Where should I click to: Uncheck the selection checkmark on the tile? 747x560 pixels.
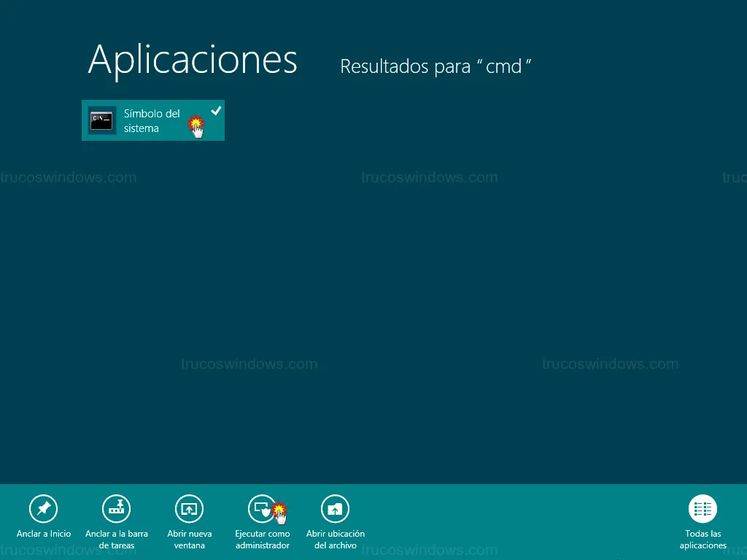pyautogui.click(x=216, y=110)
